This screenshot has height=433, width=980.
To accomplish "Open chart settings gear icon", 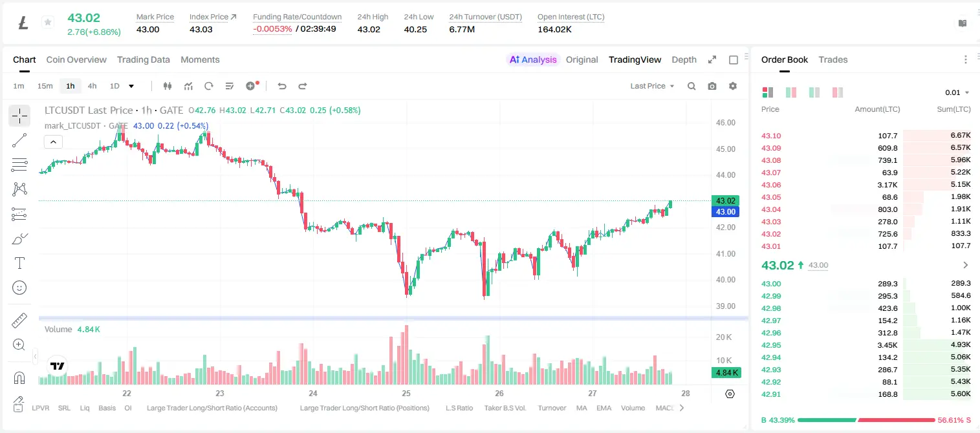I will (x=733, y=86).
